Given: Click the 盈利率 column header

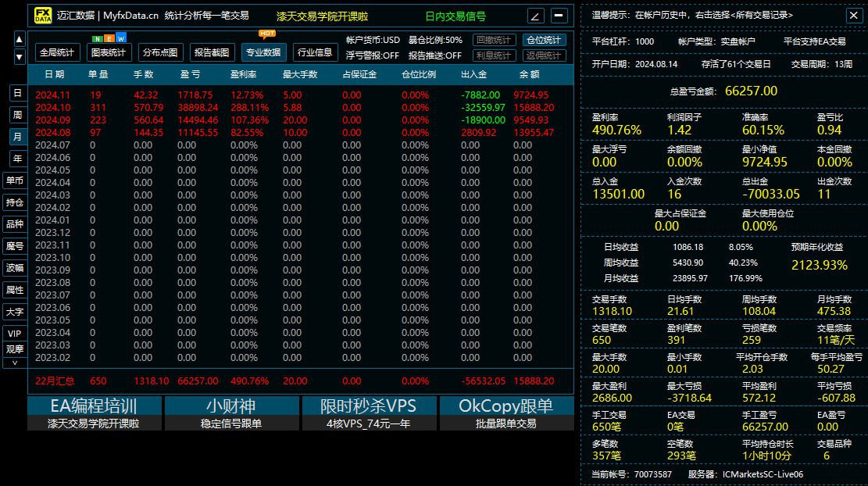Looking at the screenshot, I should [x=244, y=74].
